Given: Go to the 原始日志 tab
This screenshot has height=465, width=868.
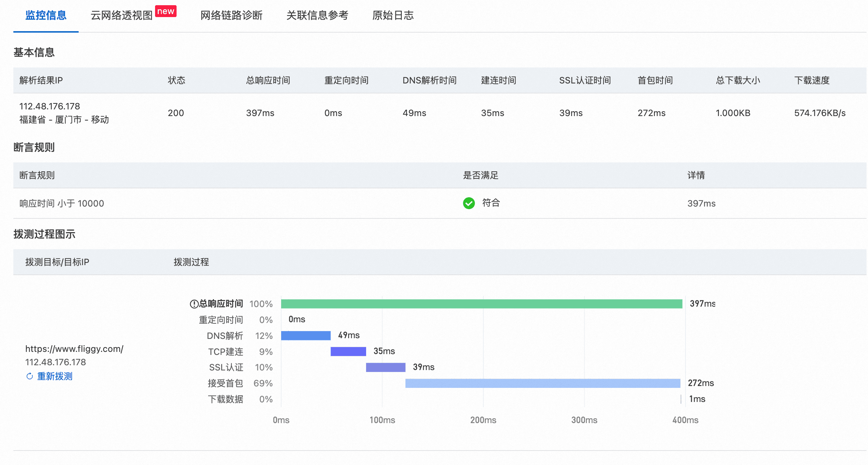Looking at the screenshot, I should click(393, 15).
